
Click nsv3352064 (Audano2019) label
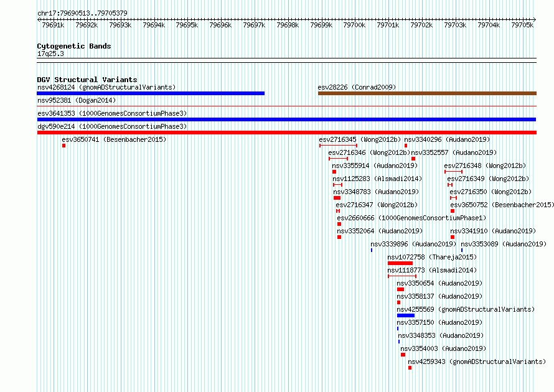pyautogui.click(x=380, y=231)
